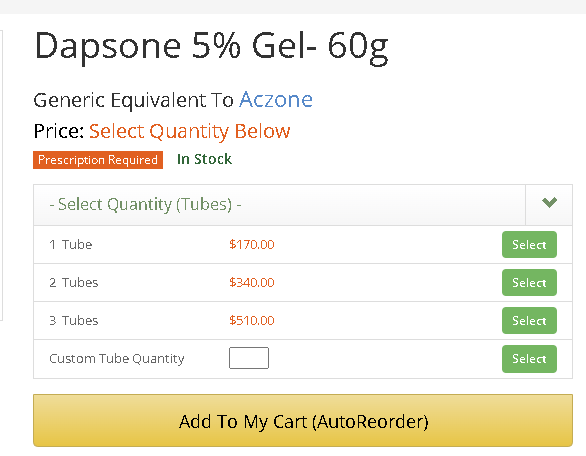Image resolution: width=586 pixels, height=456 pixels.
Task: Focus the Custom Tube Quantity input box
Action: pos(249,358)
